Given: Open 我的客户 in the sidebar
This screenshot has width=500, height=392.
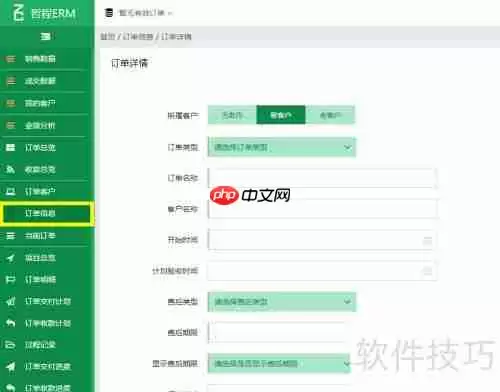Looking at the screenshot, I should pyautogui.click(x=40, y=103).
